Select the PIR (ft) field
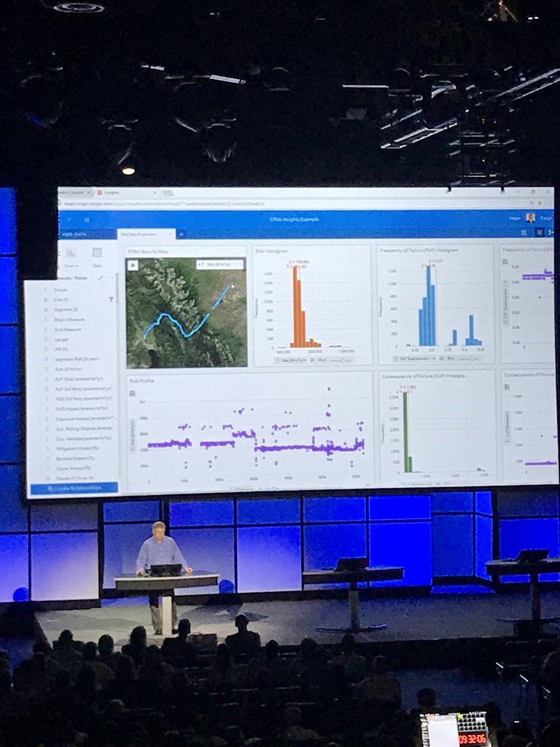The height and width of the screenshot is (747, 560). 62,349
